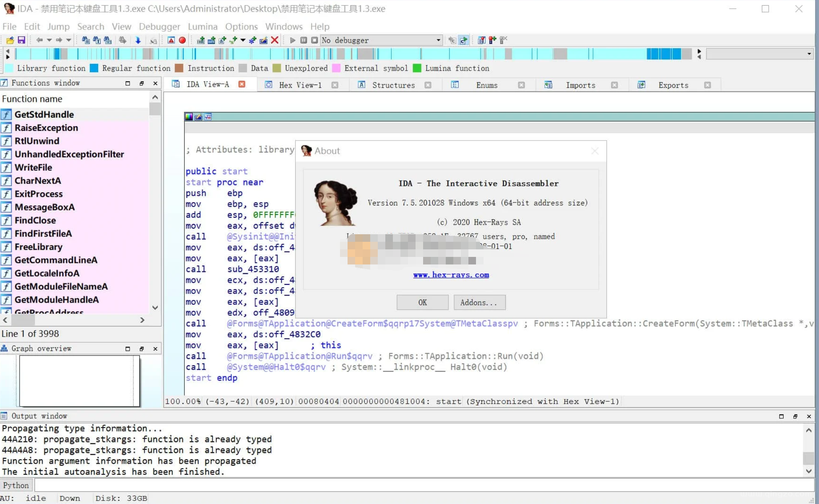This screenshot has width=819, height=504.
Task: Click the functions list horizontal scroll right arrow
Action: click(x=142, y=320)
